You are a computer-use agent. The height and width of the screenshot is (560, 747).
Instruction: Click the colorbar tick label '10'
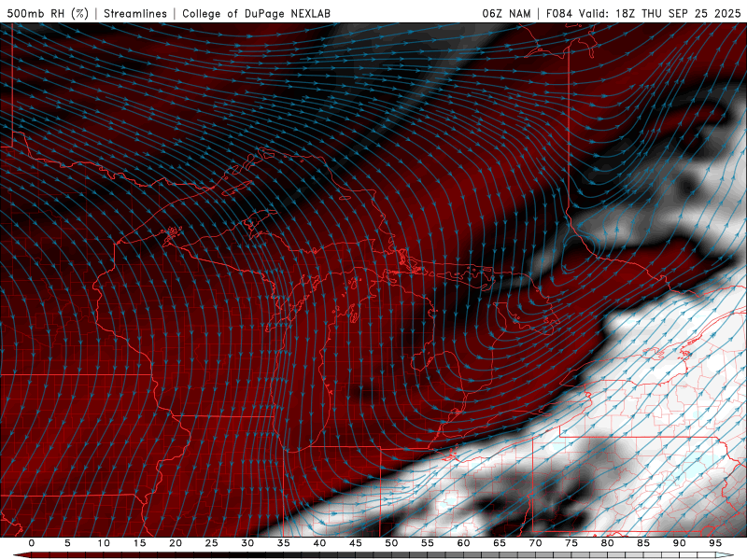pyautogui.click(x=104, y=543)
